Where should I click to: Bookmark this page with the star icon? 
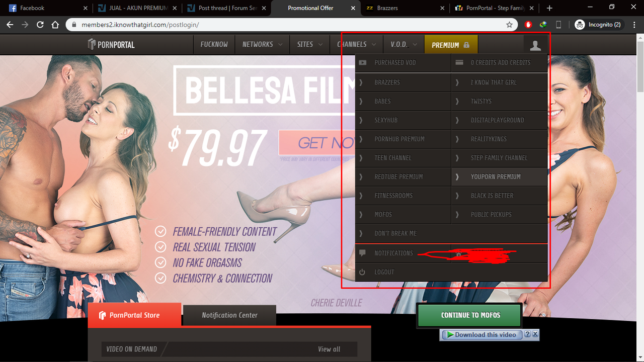509,25
